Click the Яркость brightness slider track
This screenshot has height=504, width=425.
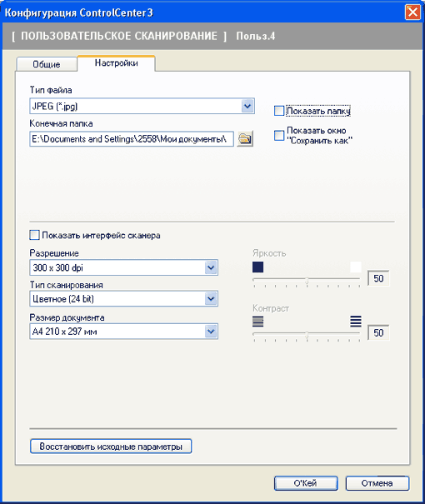pos(307,280)
